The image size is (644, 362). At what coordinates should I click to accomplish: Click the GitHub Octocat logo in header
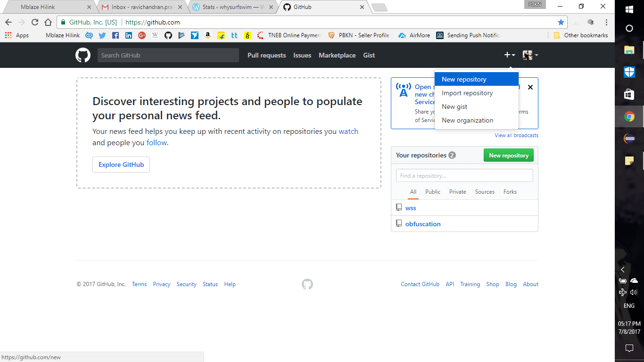83,55
